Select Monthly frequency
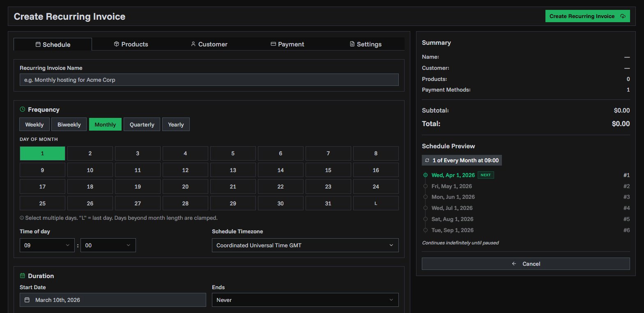The image size is (644, 313). point(105,124)
